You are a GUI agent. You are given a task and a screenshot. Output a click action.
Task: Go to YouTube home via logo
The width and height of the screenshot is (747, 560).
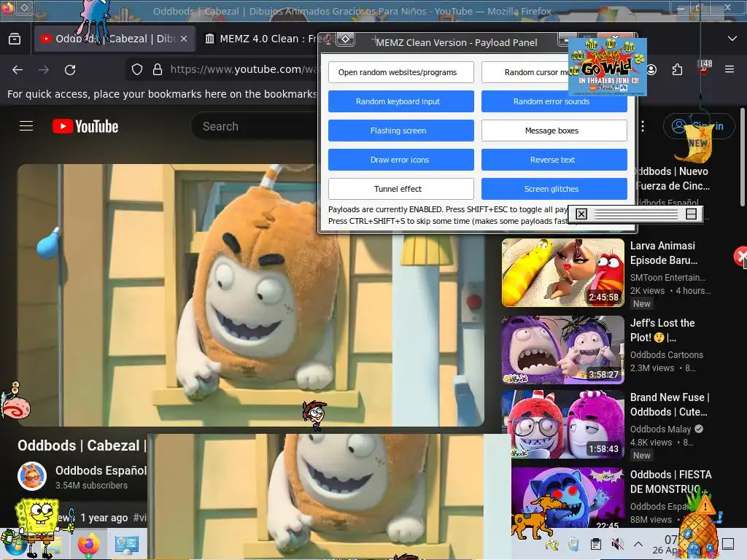85,126
